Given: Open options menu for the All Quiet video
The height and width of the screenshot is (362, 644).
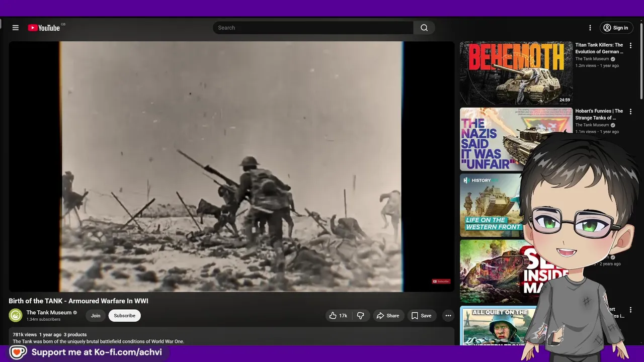Looking at the screenshot, I should click(630, 310).
